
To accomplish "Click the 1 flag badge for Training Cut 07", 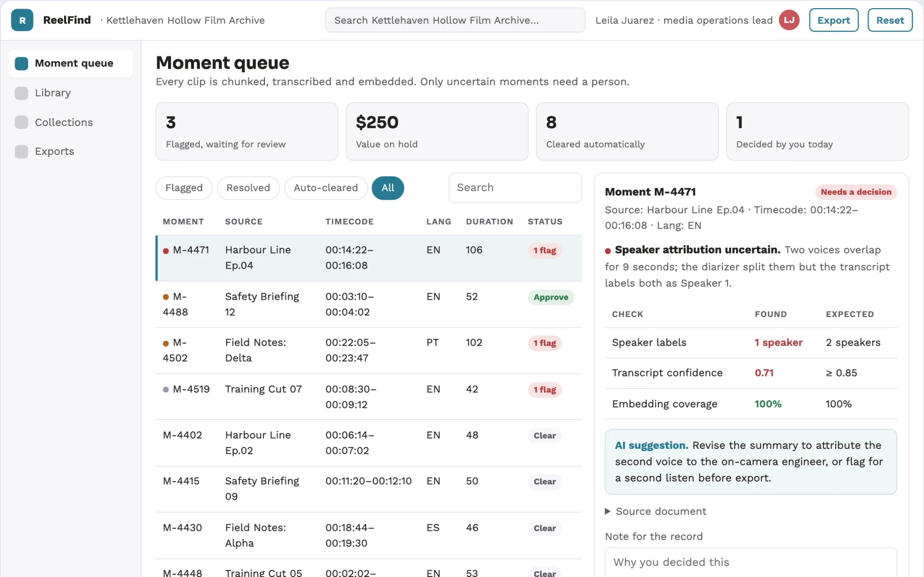I will 545,390.
